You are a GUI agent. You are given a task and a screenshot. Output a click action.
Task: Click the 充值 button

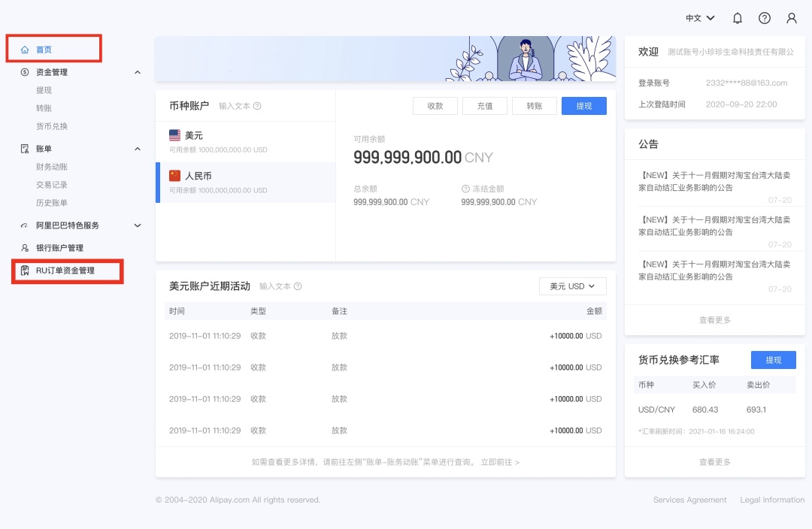click(485, 106)
